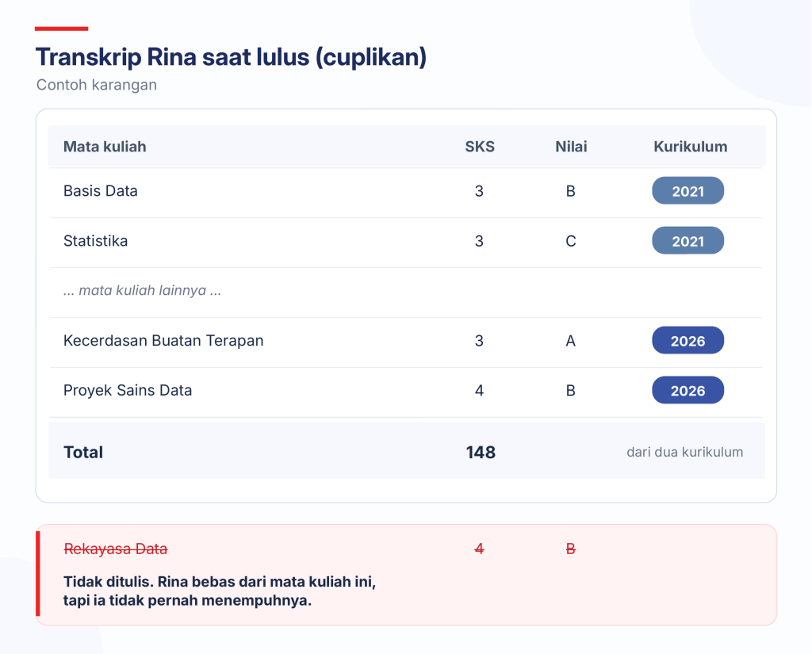This screenshot has height=654, width=812.
Task: Click the SKS value 4 in Proyek Sains Data row
Action: (479, 391)
